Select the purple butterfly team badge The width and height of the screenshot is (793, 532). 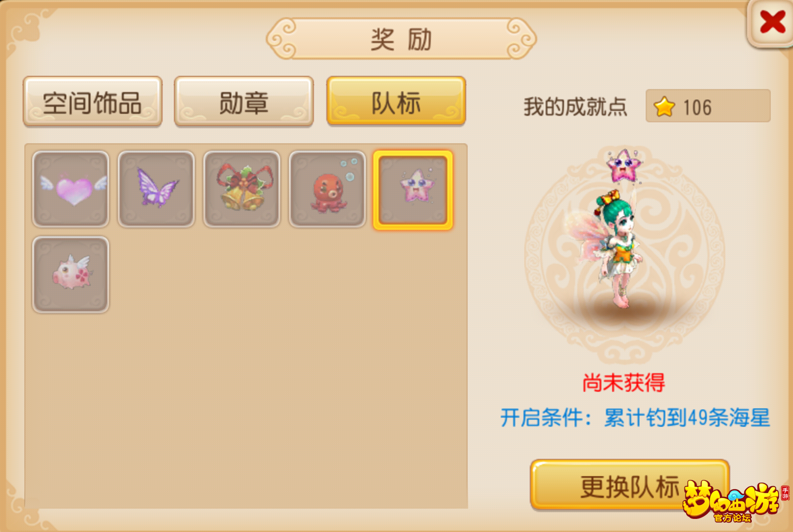157,189
